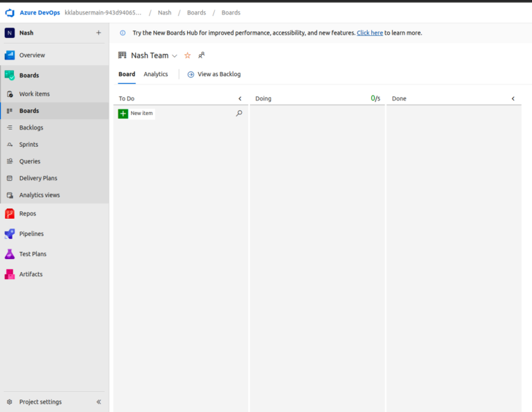Open Artifacts in the sidebar
Viewport: 532px width, 412px height.
pos(31,274)
